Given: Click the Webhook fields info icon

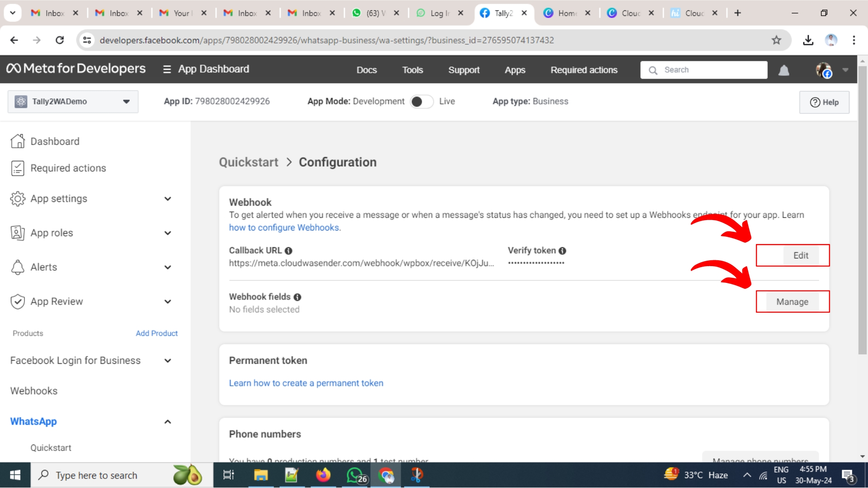Looking at the screenshot, I should click(297, 297).
